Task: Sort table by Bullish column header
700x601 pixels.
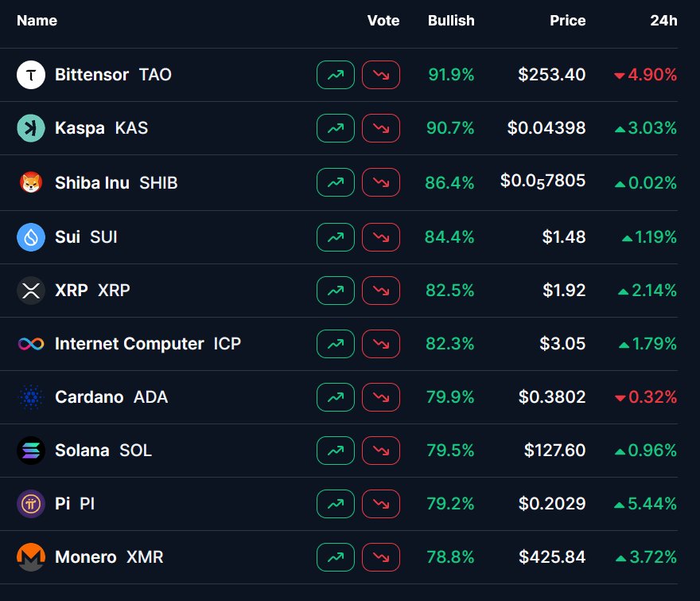Action: click(x=451, y=21)
